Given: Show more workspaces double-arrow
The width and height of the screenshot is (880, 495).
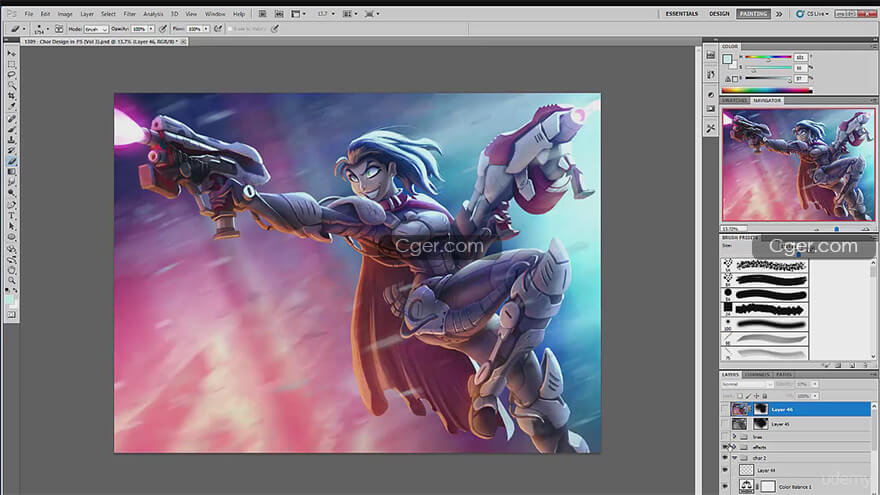Looking at the screenshot, I should coord(779,14).
